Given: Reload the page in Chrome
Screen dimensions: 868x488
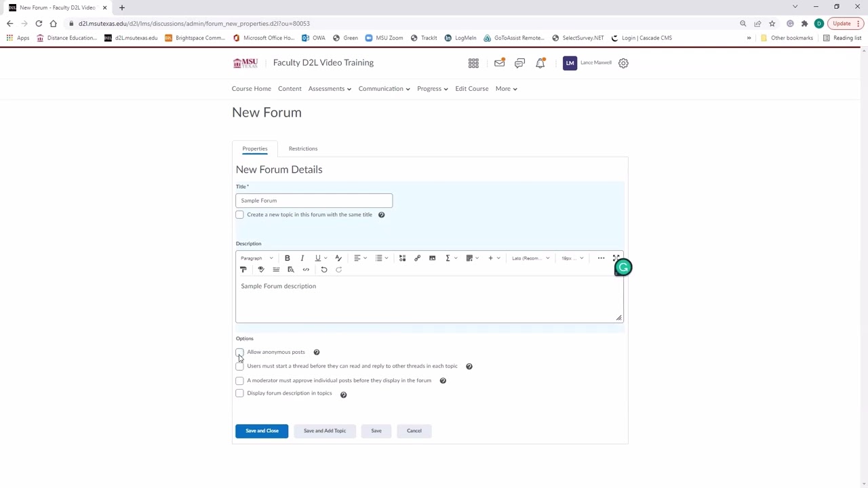Looking at the screenshot, I should [39, 24].
